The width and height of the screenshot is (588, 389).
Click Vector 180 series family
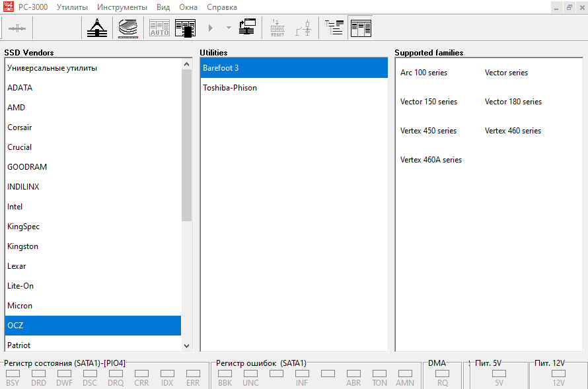(x=513, y=102)
